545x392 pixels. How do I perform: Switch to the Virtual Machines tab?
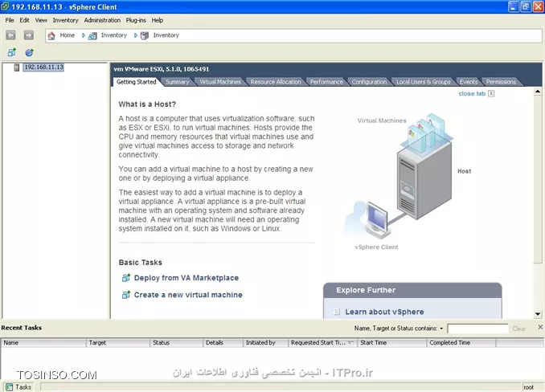[x=220, y=82]
